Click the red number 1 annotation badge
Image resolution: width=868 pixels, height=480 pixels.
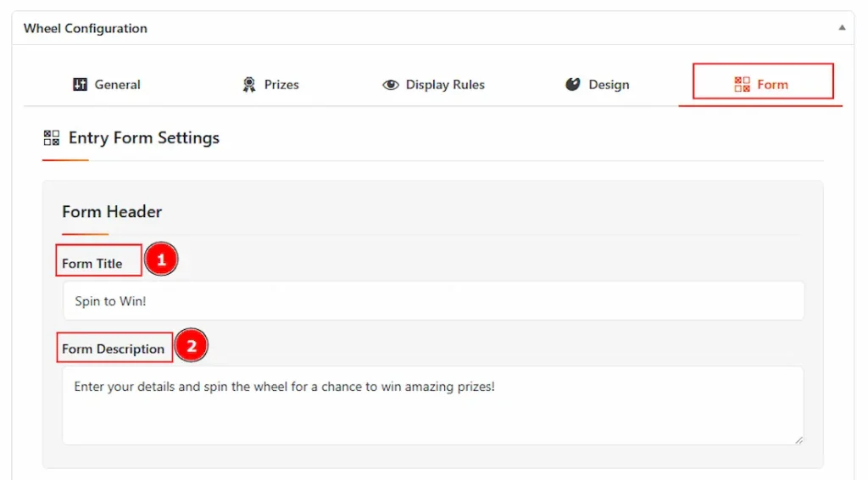coord(161,260)
